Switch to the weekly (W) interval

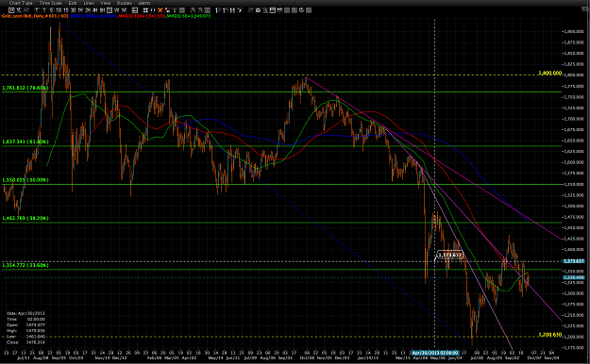117,10
